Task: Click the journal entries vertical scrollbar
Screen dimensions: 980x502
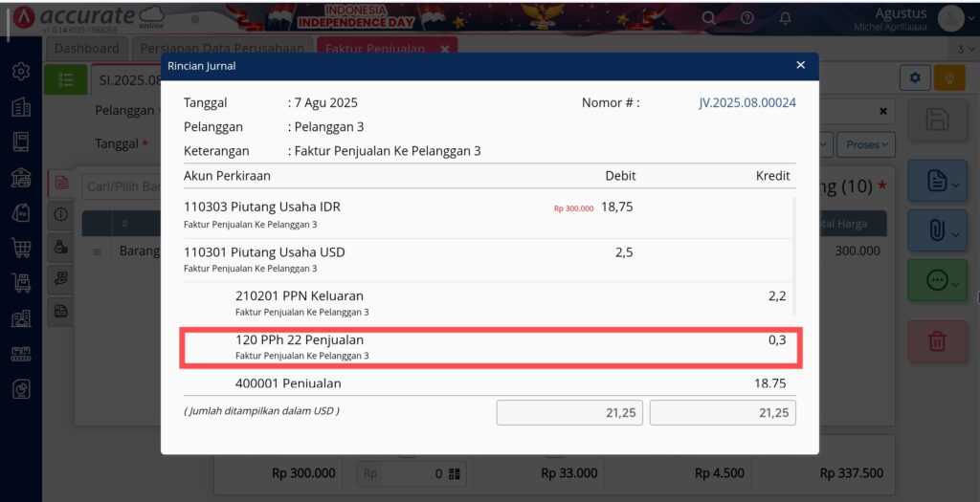Action: (795, 256)
